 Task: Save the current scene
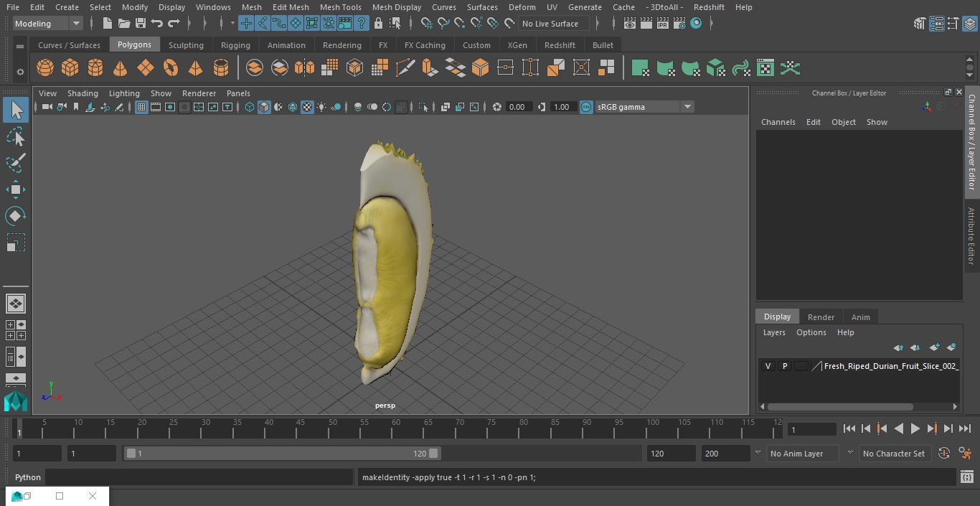(x=141, y=24)
